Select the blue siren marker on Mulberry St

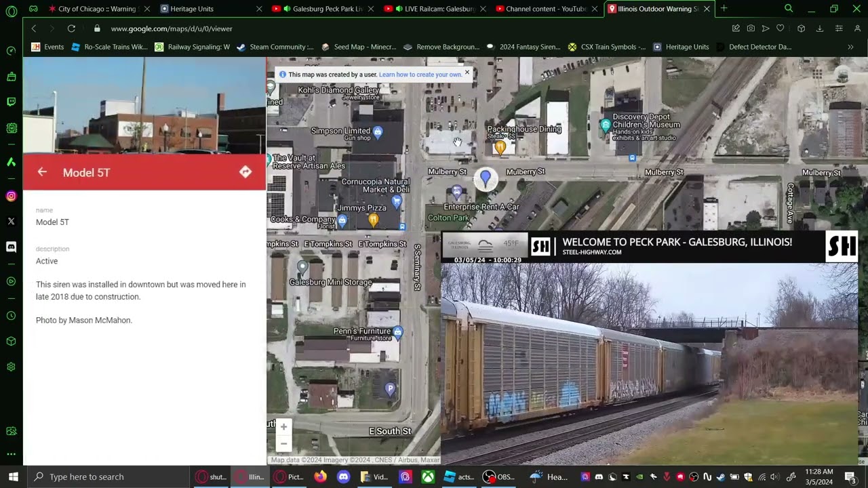click(x=486, y=178)
